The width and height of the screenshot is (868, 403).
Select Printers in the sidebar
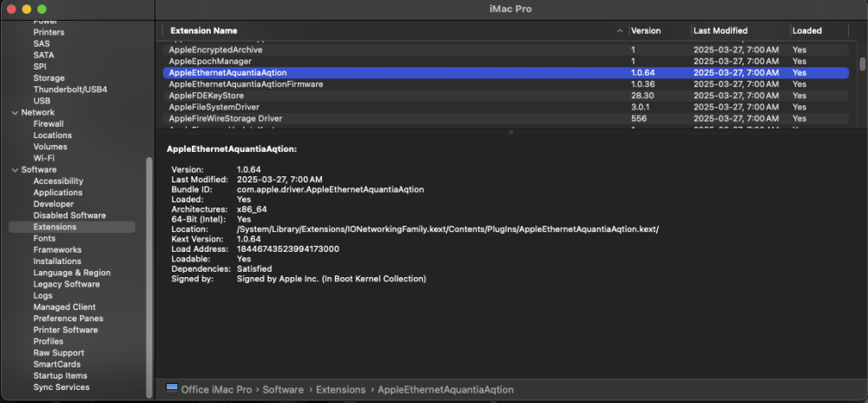point(49,32)
